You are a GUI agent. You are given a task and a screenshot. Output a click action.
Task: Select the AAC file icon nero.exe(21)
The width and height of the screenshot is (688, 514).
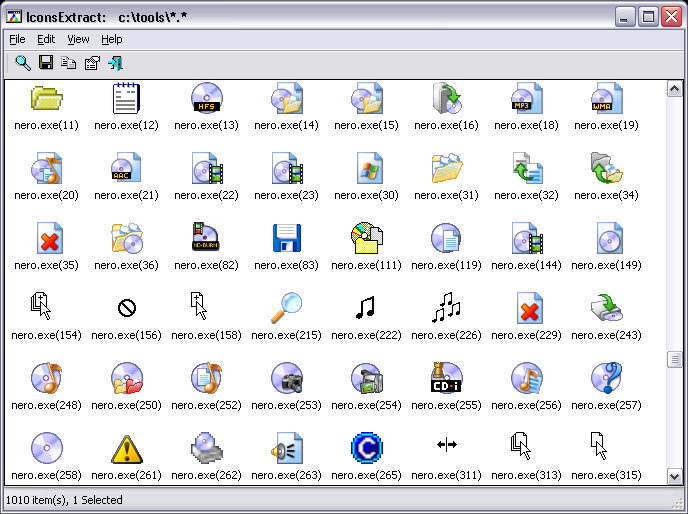(126, 168)
